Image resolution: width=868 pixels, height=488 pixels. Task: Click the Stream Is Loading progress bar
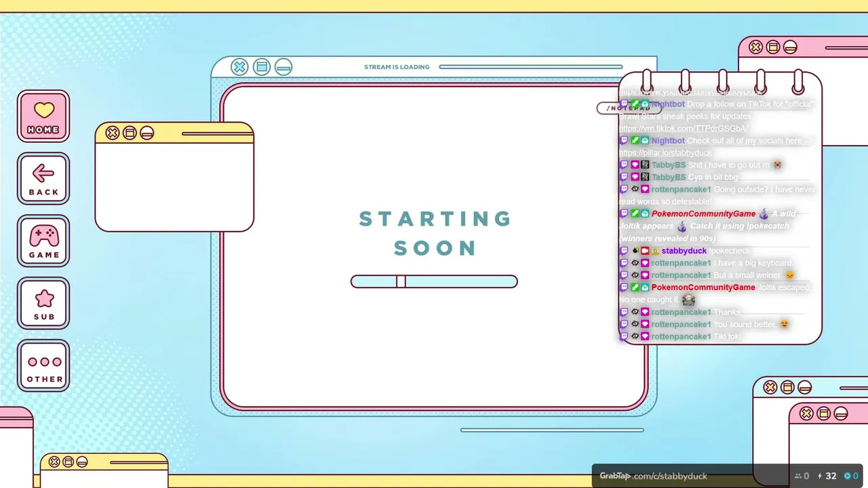coord(531,67)
